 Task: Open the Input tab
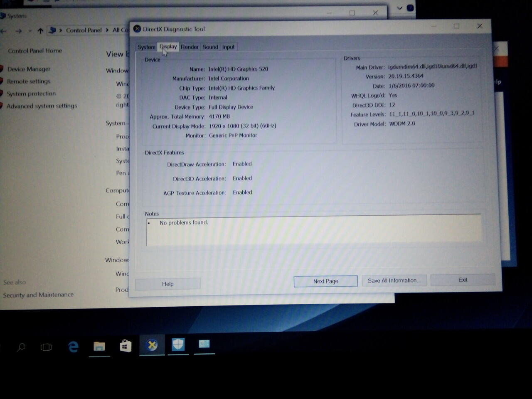228,47
